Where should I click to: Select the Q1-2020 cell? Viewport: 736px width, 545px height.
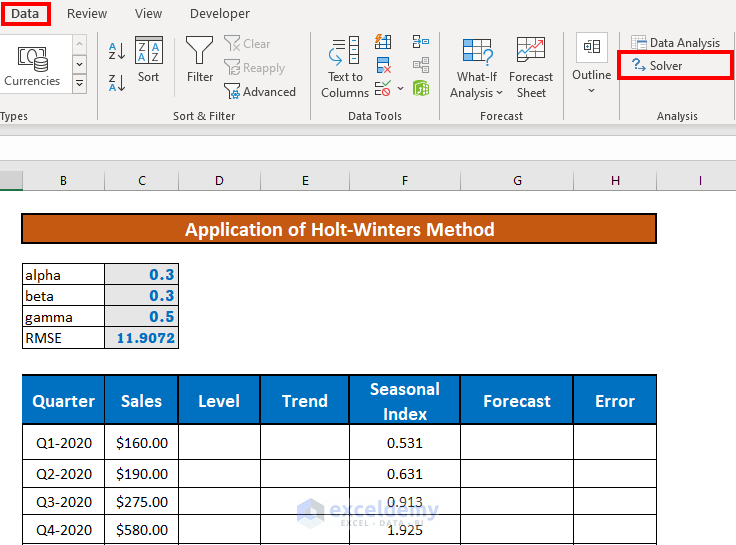[63, 442]
